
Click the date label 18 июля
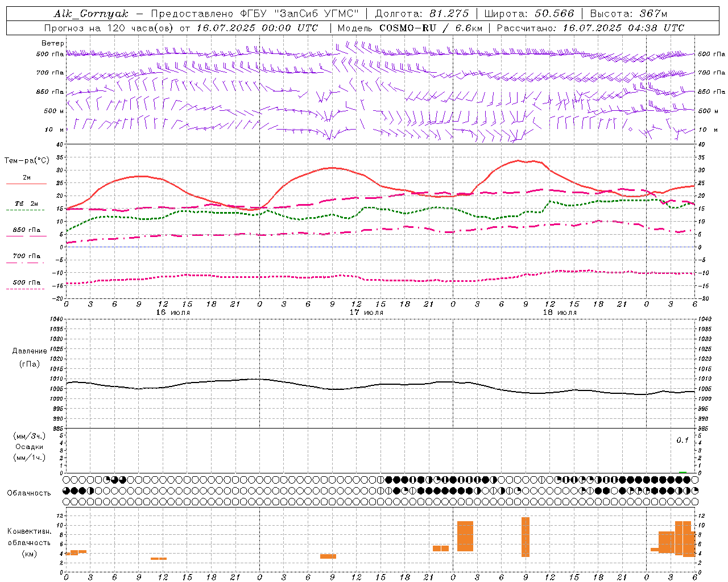[560, 313]
